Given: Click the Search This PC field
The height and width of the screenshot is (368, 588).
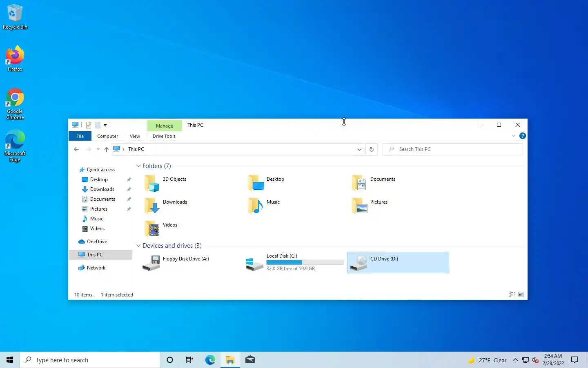Looking at the screenshot, I should pyautogui.click(x=452, y=149).
